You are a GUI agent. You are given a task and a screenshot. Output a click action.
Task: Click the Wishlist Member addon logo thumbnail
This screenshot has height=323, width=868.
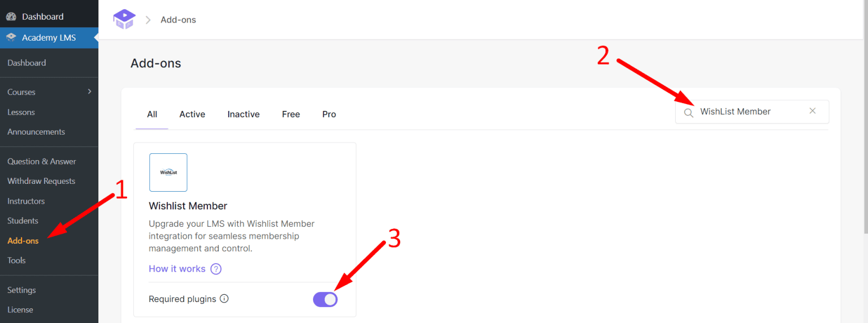tap(168, 173)
